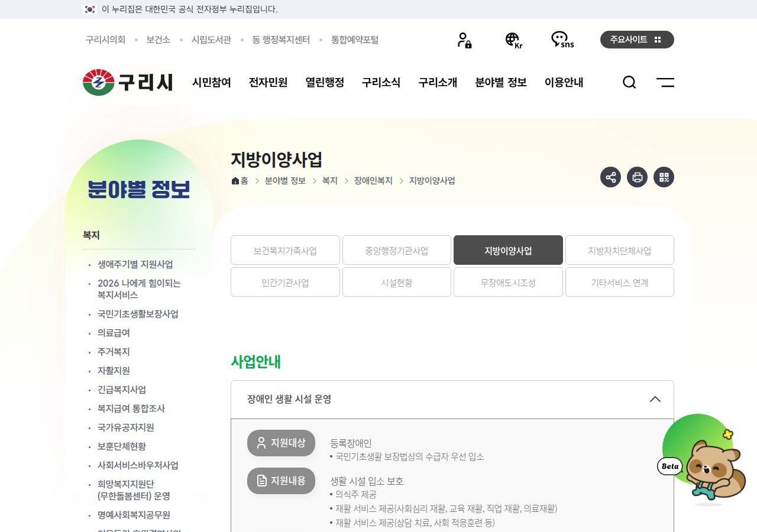Collapse the 장애인 생활 시설 운영 accordion chevron
The height and width of the screenshot is (532, 757).
pos(655,399)
